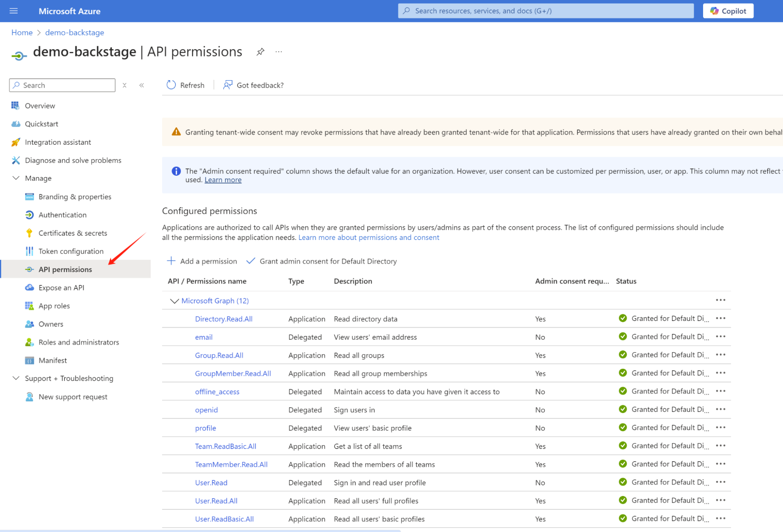
Task: Pin the API permissions page
Action: 260,52
